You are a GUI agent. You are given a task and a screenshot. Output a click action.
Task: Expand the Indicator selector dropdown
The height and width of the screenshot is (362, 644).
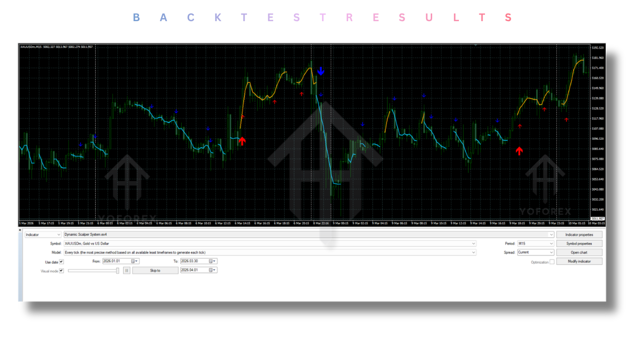pyautogui.click(x=58, y=234)
